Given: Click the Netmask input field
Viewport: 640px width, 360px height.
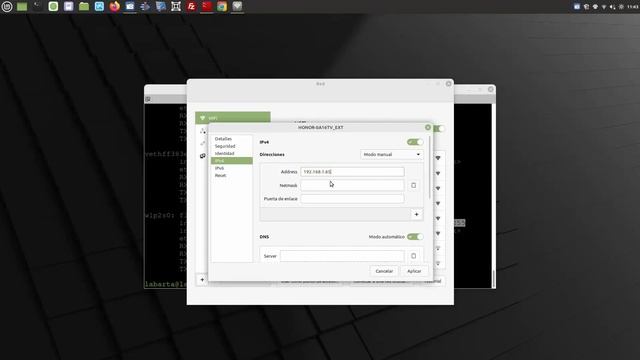Looking at the screenshot, I should point(352,185).
